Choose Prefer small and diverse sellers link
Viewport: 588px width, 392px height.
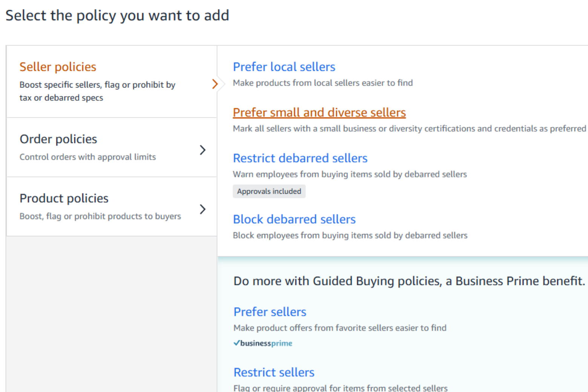pos(319,112)
